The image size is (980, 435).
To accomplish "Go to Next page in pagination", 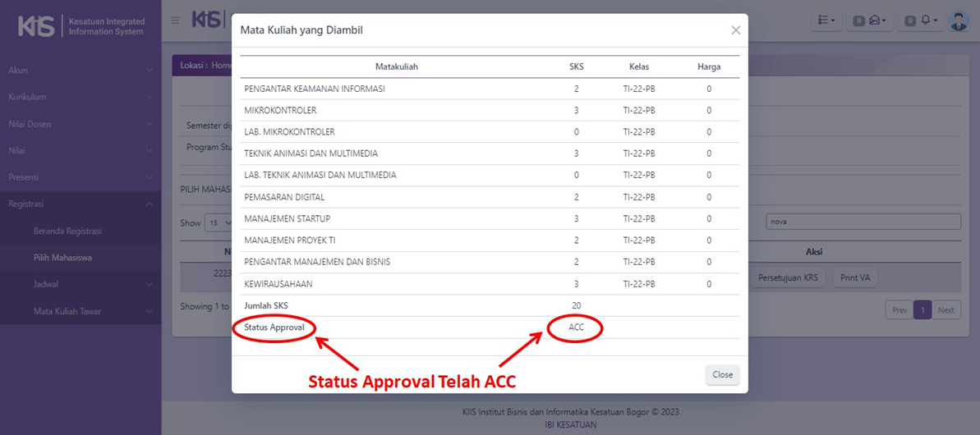I will (x=946, y=310).
